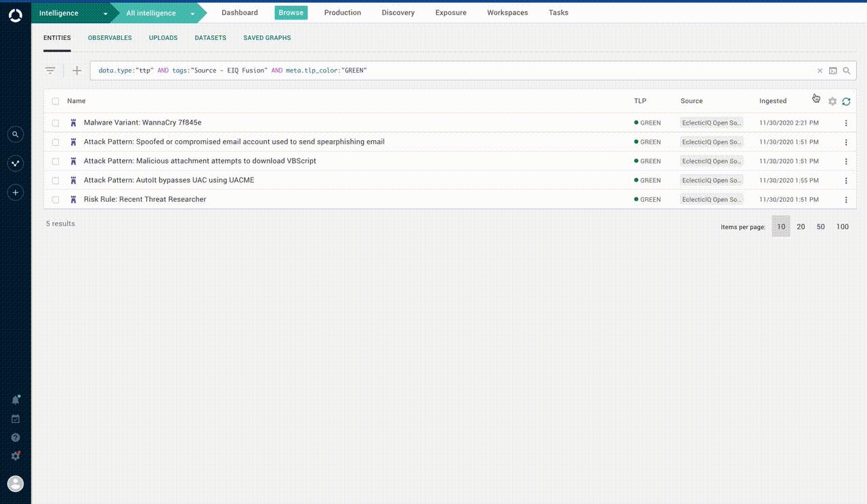Click the EclecticIQ source tag on the WannaCry row
Viewport: 867px width, 504px height.
712,123
